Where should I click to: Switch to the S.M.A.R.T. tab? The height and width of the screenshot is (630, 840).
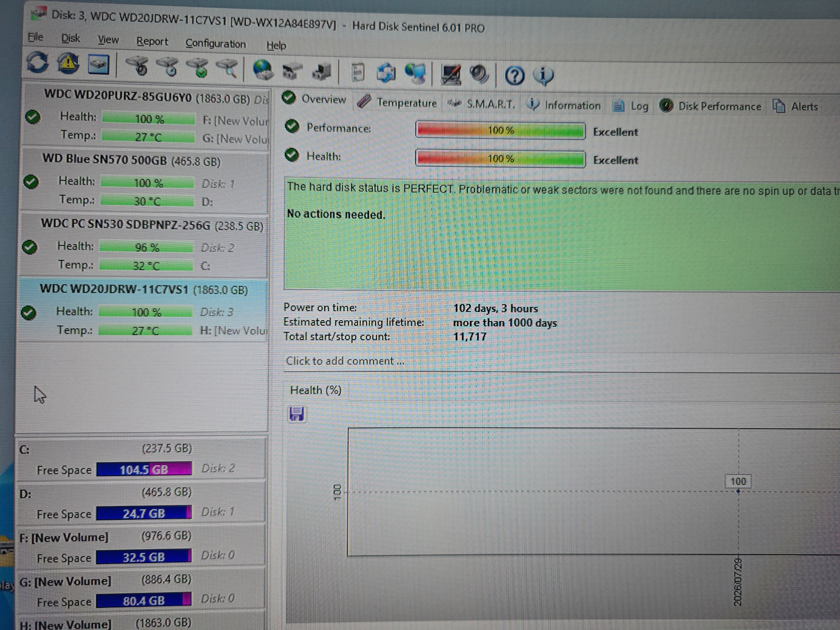481,104
